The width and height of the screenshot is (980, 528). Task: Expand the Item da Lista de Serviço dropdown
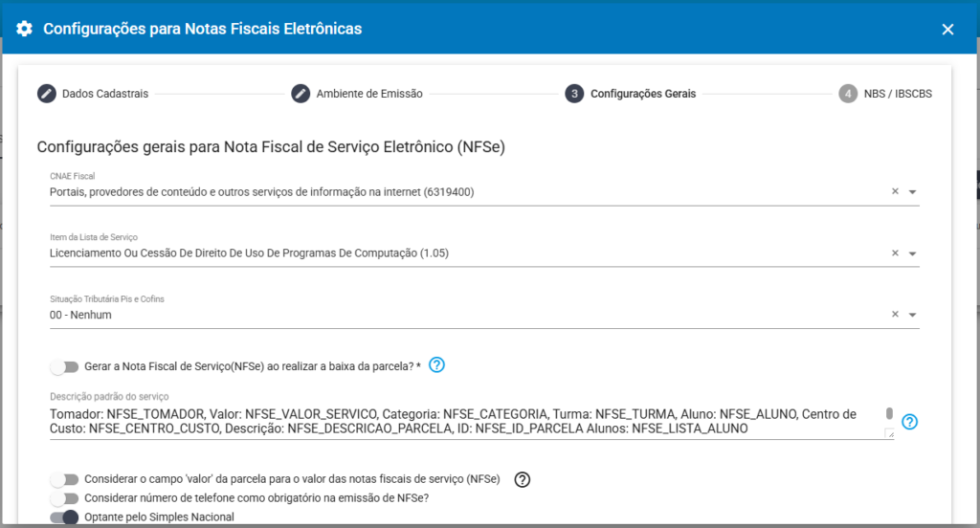pyautogui.click(x=912, y=254)
